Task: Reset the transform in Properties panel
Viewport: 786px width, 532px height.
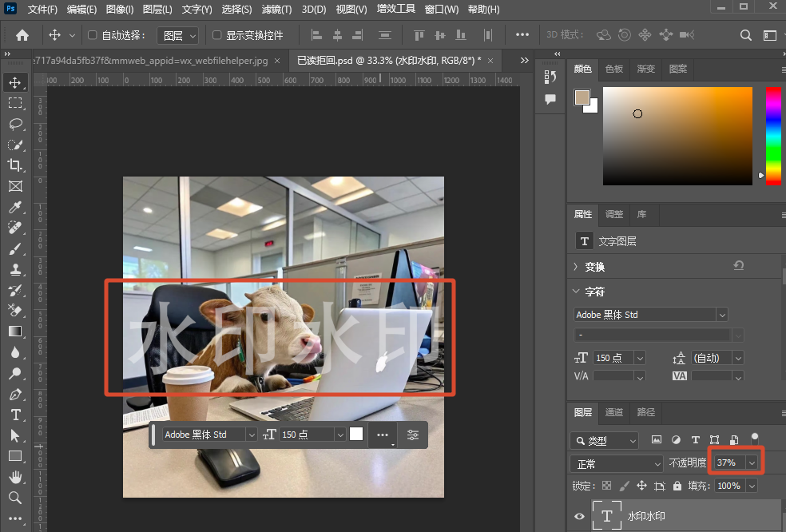Action: 738,266
